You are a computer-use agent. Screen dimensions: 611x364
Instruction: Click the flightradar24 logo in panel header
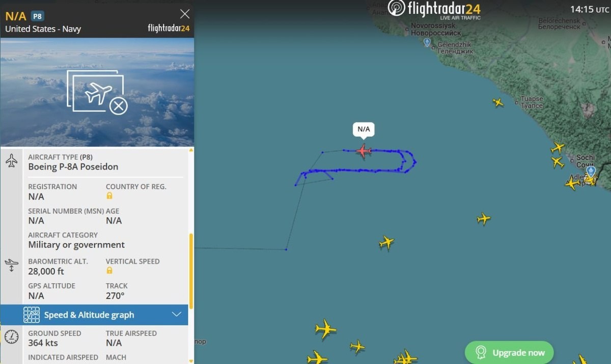tap(169, 28)
